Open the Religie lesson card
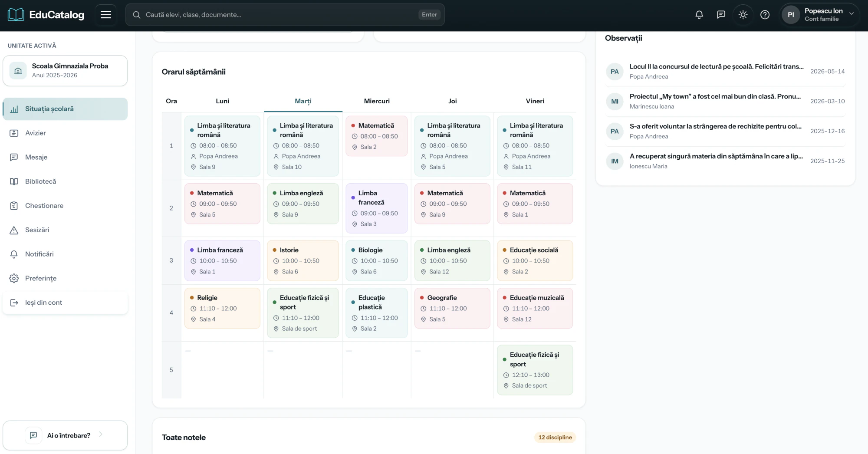This screenshot has width=868, height=454. coord(222,308)
